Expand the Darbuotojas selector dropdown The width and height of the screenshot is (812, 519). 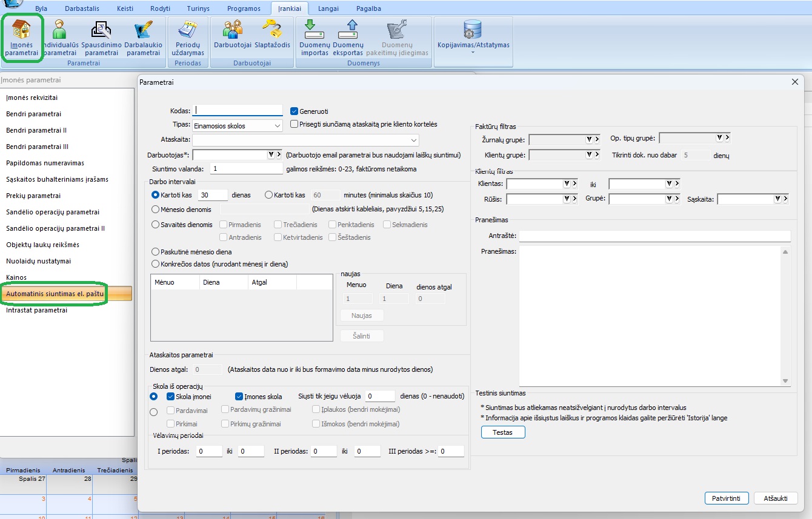click(271, 155)
